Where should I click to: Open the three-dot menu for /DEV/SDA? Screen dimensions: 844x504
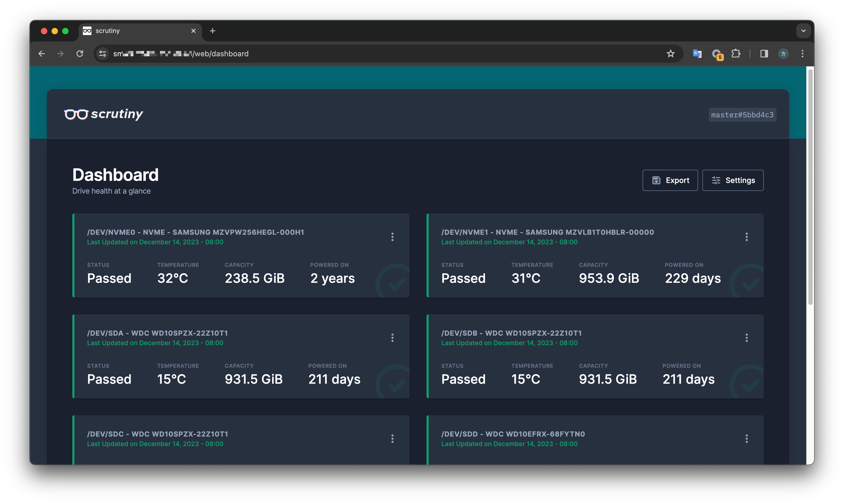393,338
